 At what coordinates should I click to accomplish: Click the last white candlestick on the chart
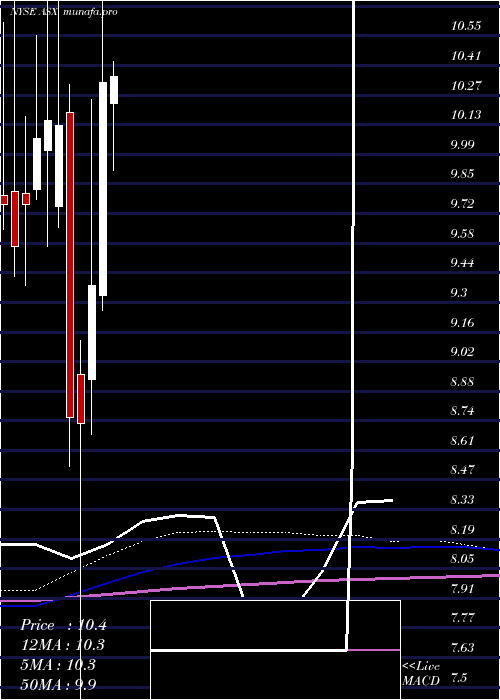(x=114, y=90)
